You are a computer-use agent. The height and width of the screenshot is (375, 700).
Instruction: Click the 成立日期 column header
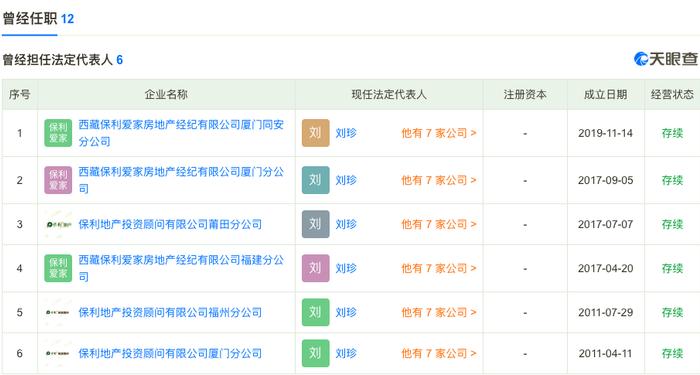605,95
